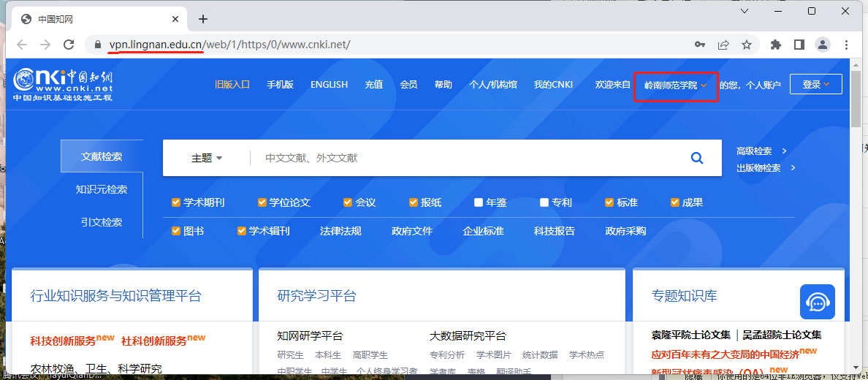
Task: Expand the 岭南师范学院 institution dropdown
Action: [x=676, y=85]
